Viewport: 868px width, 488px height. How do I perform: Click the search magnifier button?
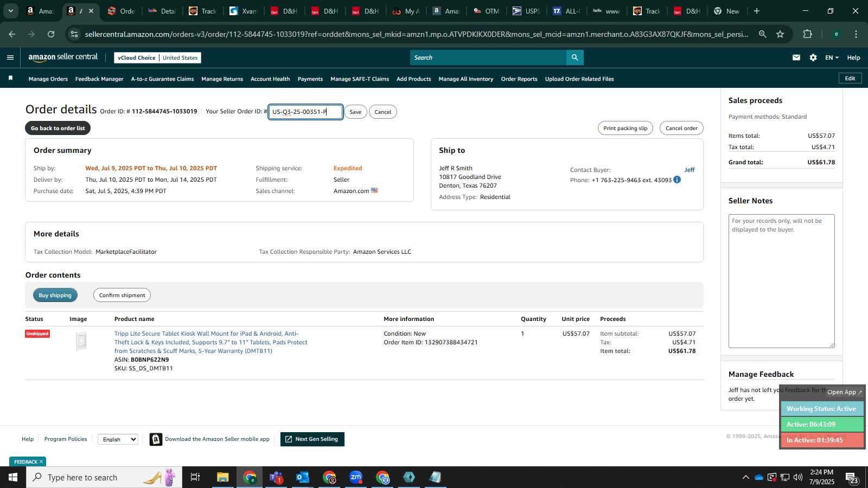point(575,57)
